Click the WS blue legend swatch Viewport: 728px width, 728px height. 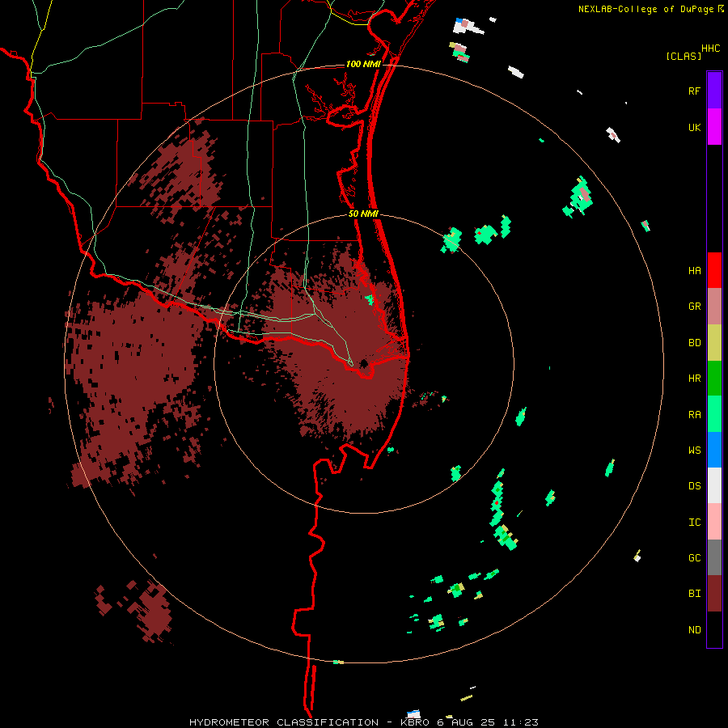pyautogui.click(x=714, y=450)
